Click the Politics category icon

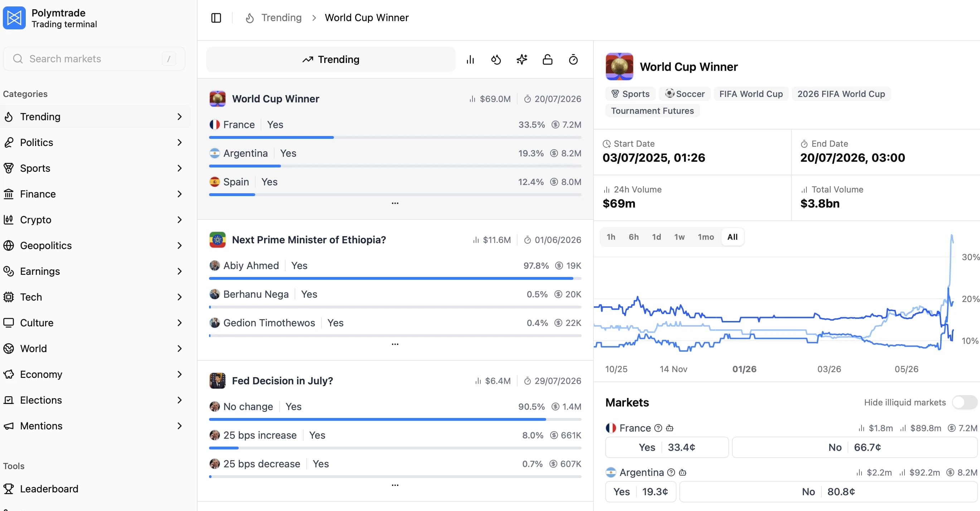coord(9,142)
